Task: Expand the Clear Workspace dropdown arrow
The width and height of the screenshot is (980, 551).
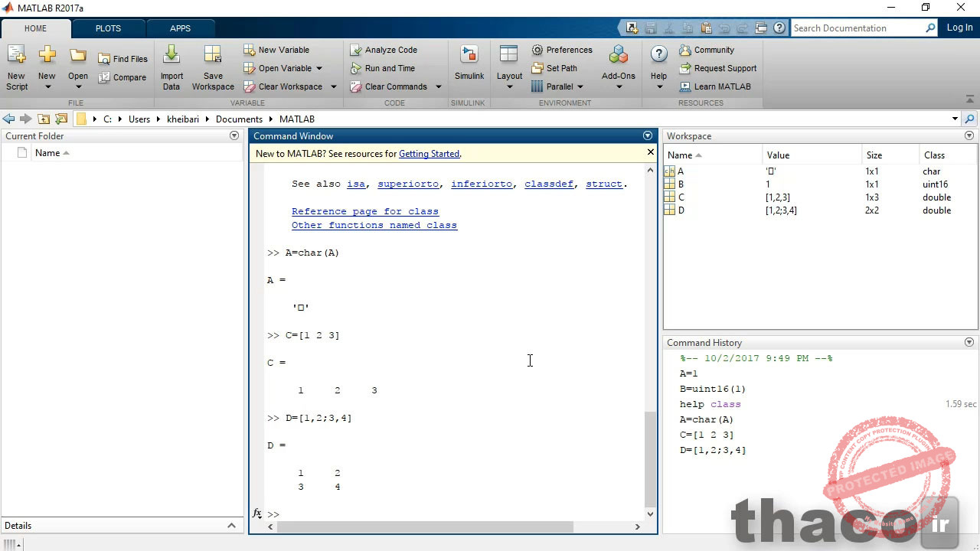Action: pos(332,86)
